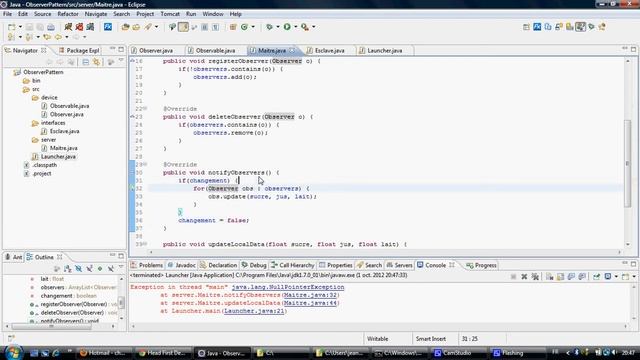The height and width of the screenshot is (360, 640).
Task: Click the blue FX toolbar icon
Action: 108,27
